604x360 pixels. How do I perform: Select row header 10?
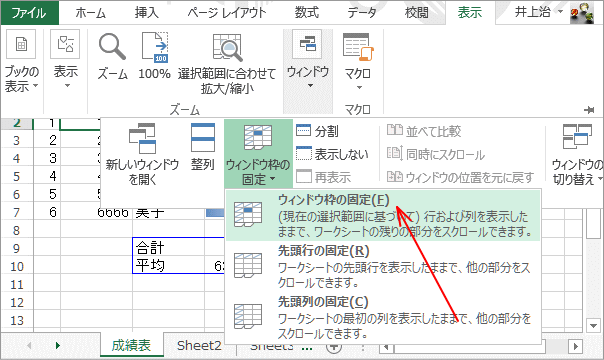(x=17, y=266)
